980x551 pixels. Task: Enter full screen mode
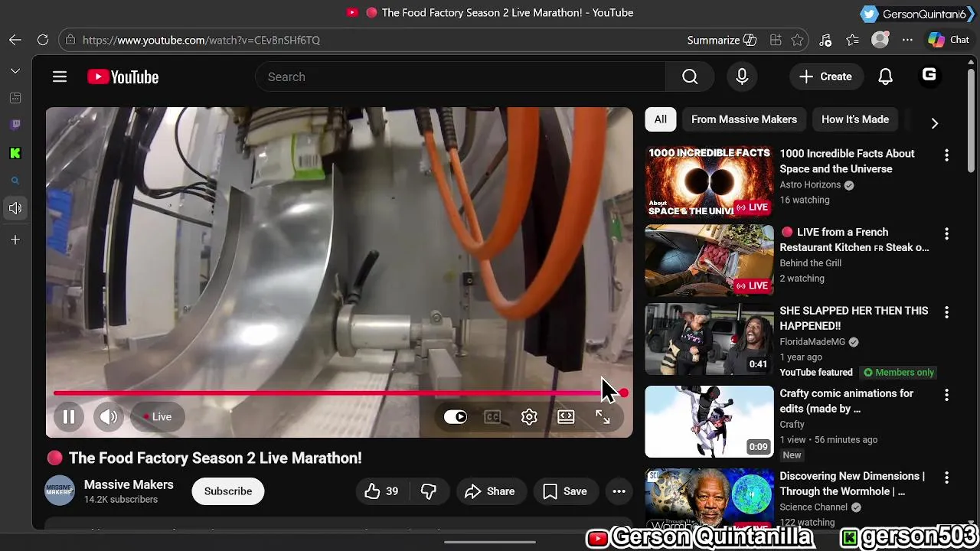603,416
